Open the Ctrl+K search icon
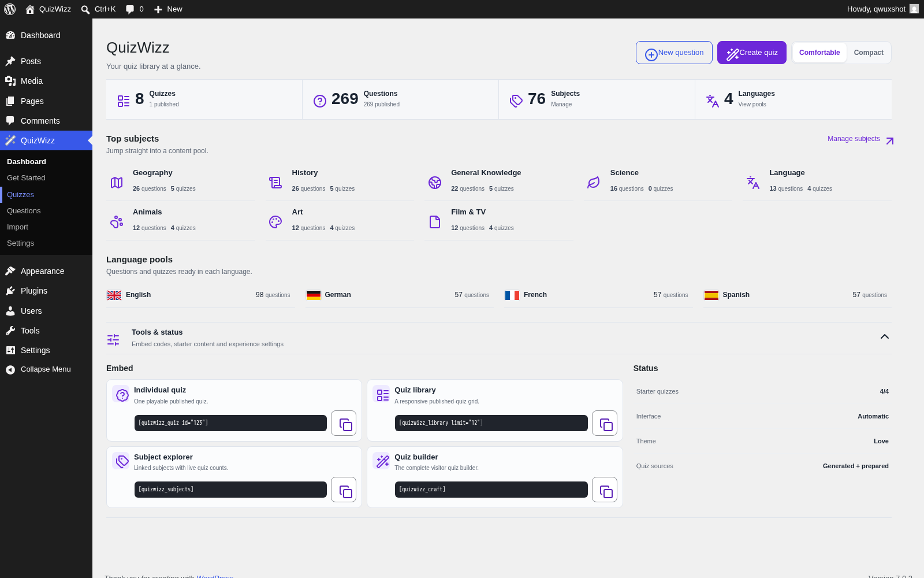The height and width of the screenshot is (578, 924). 85,10
